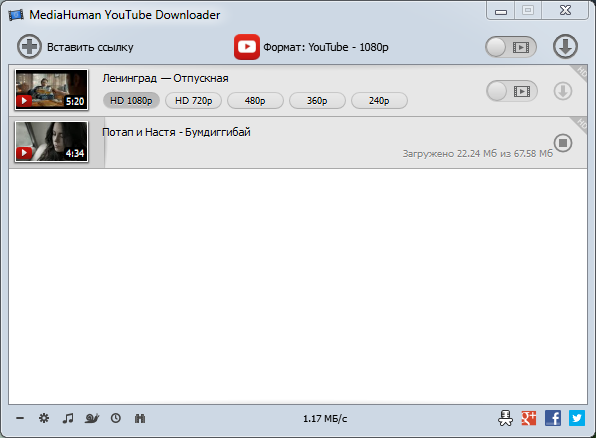Viewport: 596px width, 438px height.
Task: Click the Загружено 22.24 МБ status text
Action: 478,154
